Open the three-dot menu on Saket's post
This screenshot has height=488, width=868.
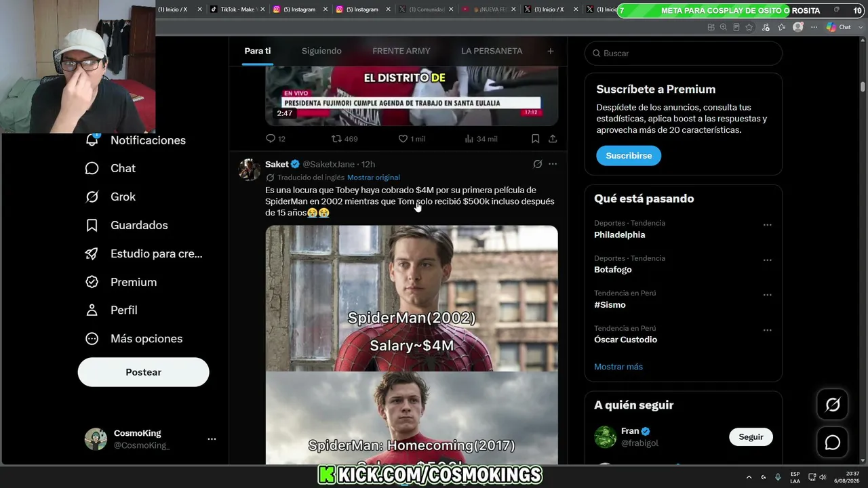(553, 164)
